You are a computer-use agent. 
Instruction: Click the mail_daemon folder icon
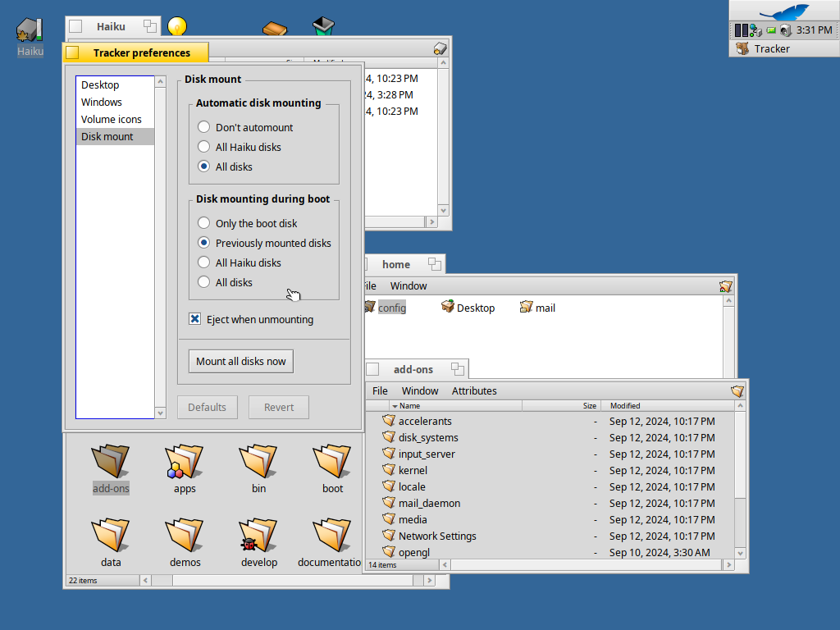(x=389, y=503)
